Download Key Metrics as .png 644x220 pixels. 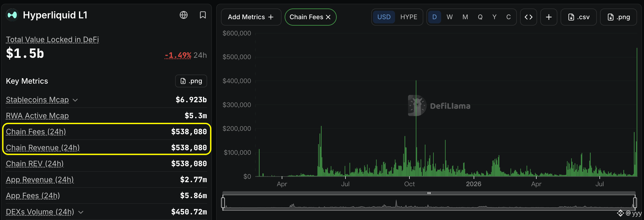click(x=191, y=81)
